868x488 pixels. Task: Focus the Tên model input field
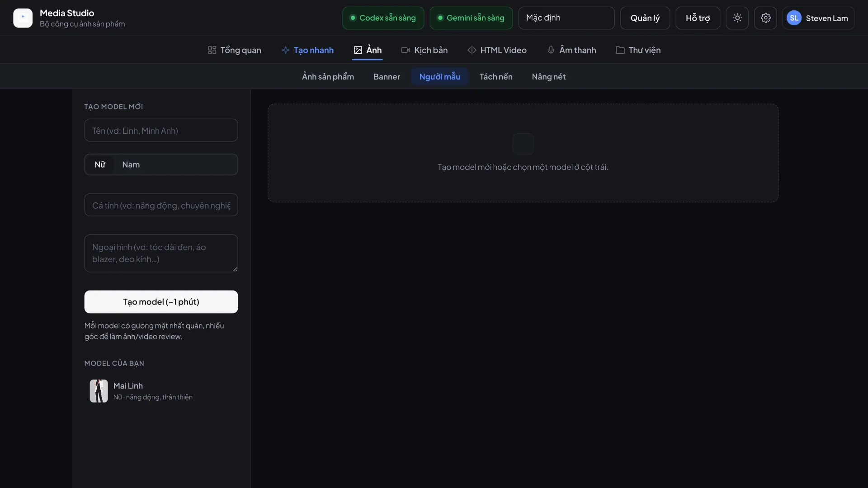(x=161, y=130)
